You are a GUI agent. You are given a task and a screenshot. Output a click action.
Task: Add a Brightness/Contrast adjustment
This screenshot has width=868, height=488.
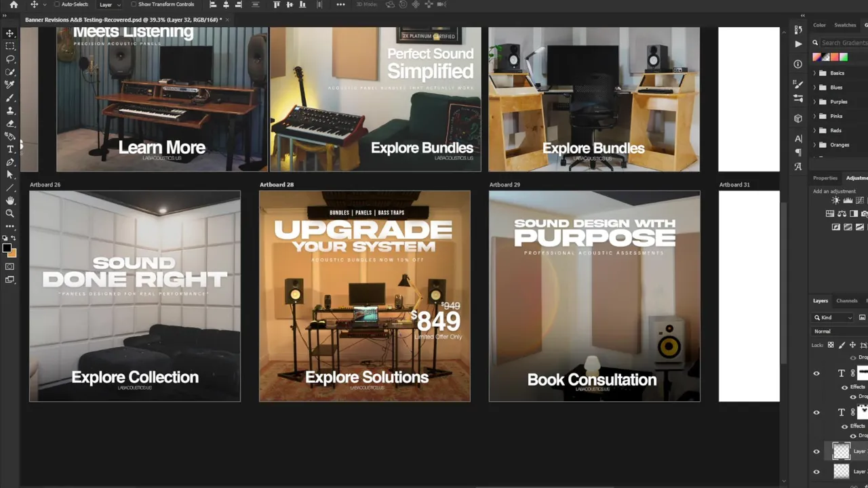[835, 201]
